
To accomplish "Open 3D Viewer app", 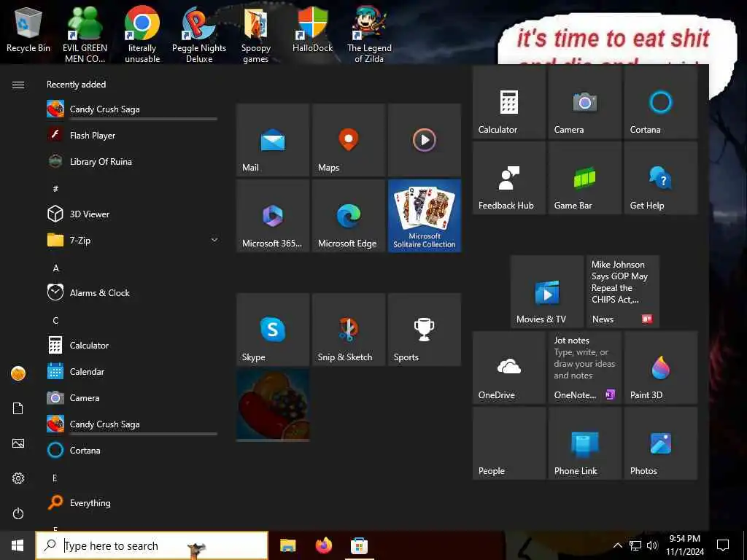I will [132, 214].
